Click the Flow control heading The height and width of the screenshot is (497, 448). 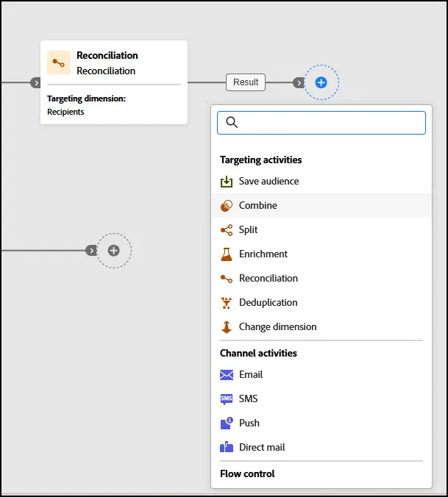click(247, 474)
